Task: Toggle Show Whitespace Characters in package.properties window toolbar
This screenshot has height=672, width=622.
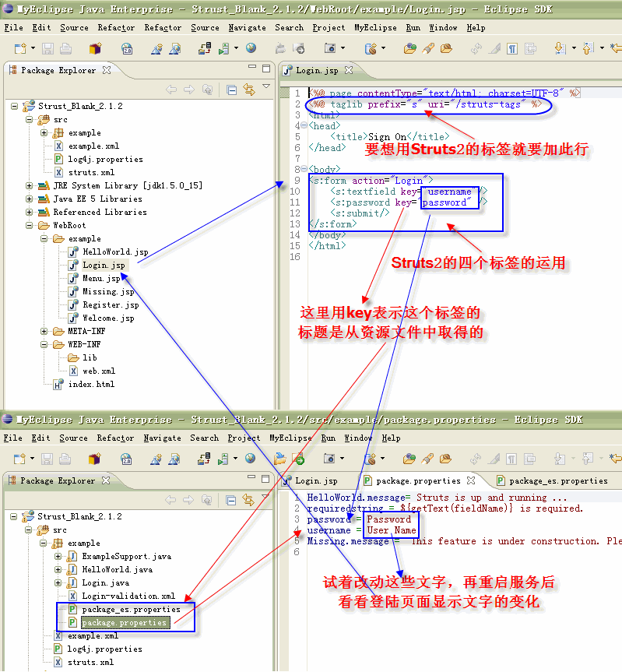Action: point(511,459)
